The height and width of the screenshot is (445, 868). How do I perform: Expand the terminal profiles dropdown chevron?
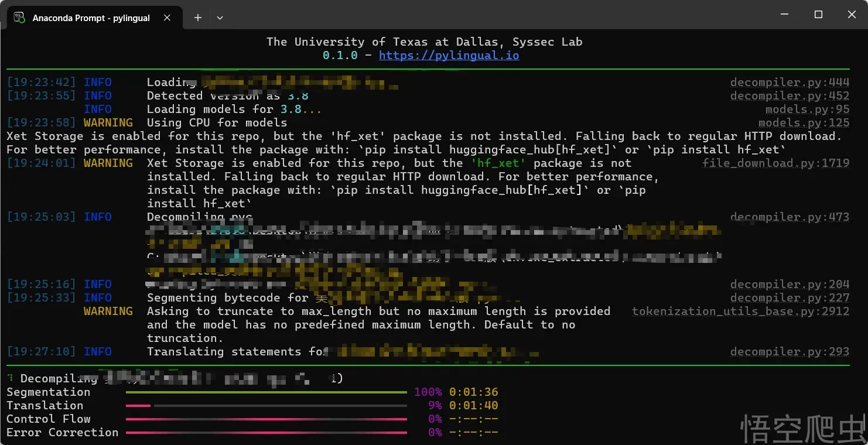tap(220, 18)
